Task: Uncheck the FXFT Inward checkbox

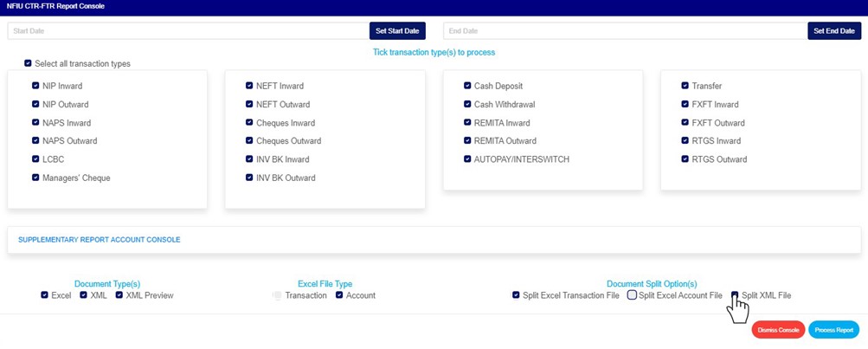Action: (685, 105)
